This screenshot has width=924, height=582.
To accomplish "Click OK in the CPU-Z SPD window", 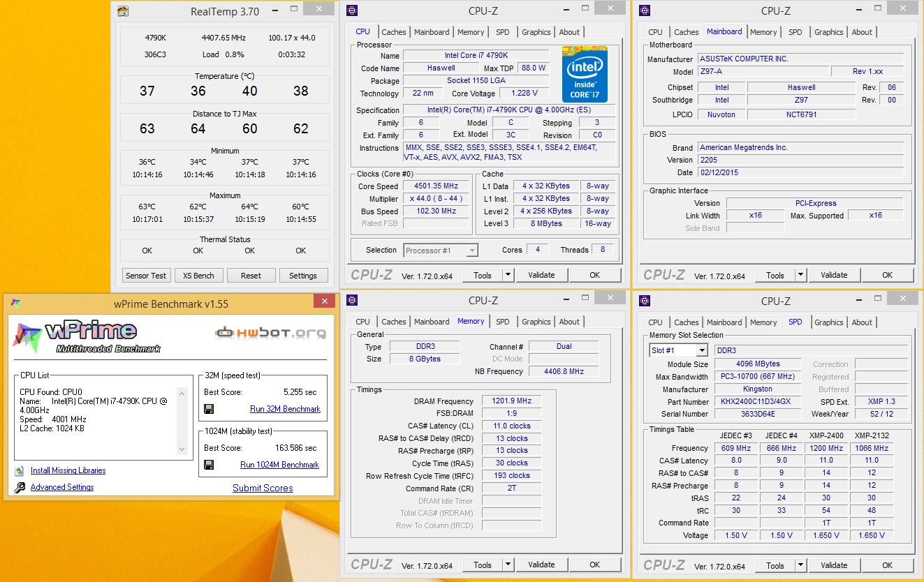I will click(887, 565).
